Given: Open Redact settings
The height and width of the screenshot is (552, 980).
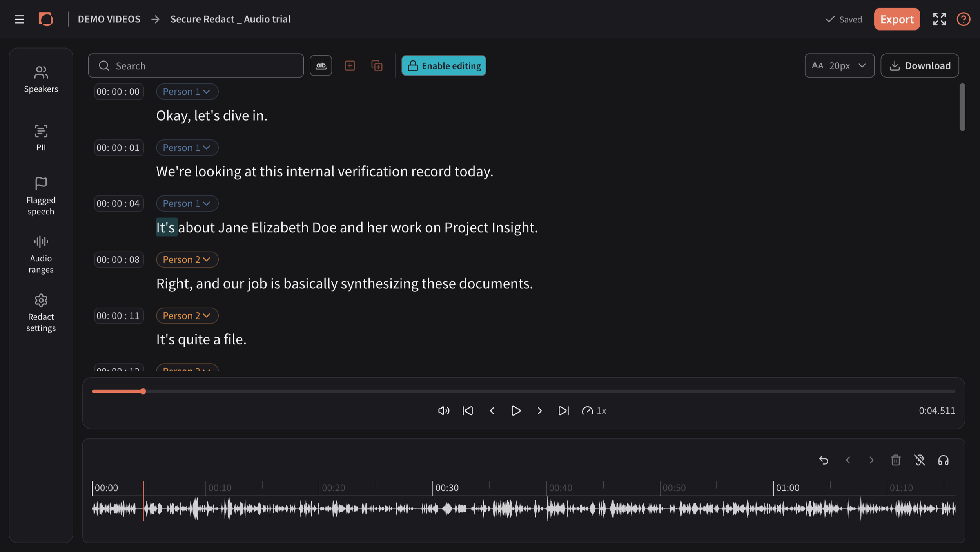Looking at the screenshot, I should (x=41, y=313).
